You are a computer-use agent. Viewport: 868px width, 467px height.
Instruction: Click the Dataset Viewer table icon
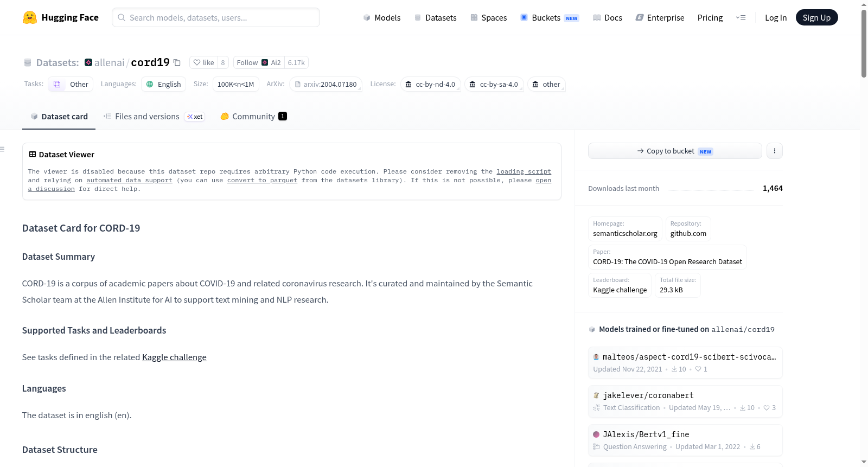coord(33,154)
